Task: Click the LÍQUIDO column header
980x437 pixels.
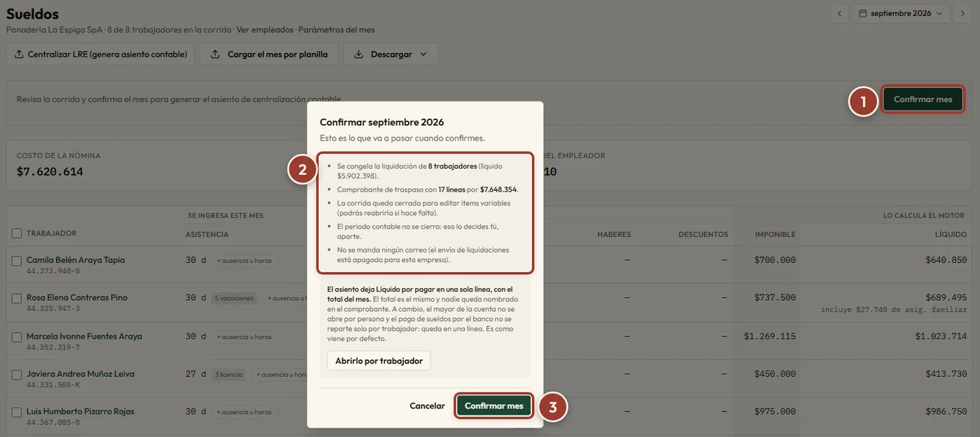Action: coord(950,235)
